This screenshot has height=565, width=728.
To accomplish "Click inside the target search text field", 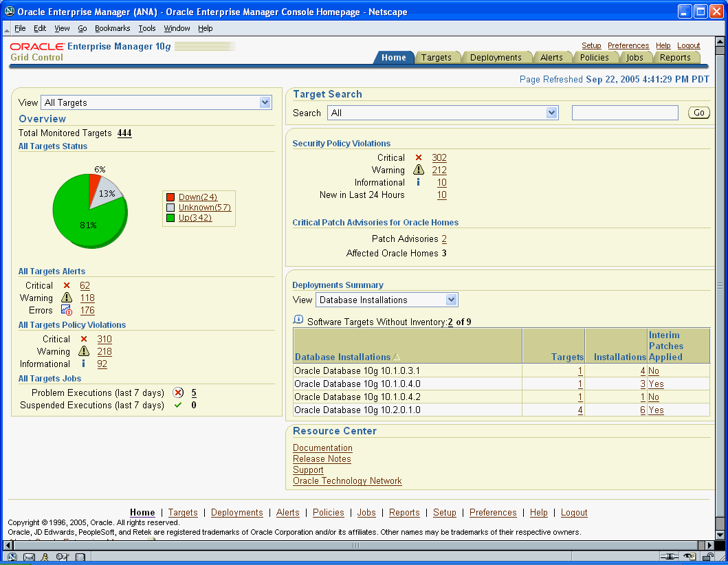I will [624, 112].
